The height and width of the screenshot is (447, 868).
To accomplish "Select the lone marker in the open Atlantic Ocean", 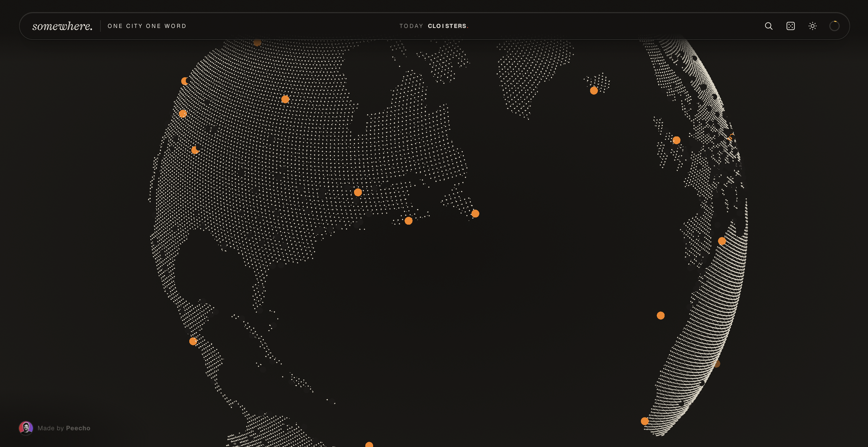I will click(661, 315).
